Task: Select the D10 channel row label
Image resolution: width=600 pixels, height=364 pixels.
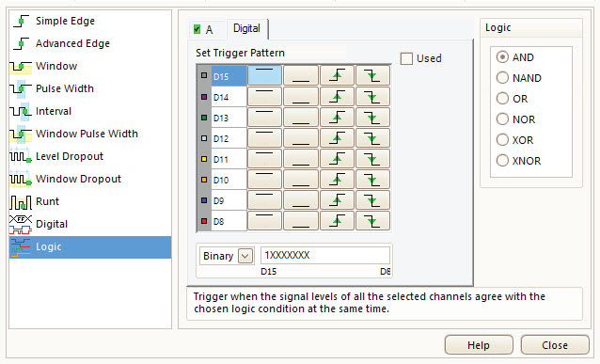Action: (229, 180)
